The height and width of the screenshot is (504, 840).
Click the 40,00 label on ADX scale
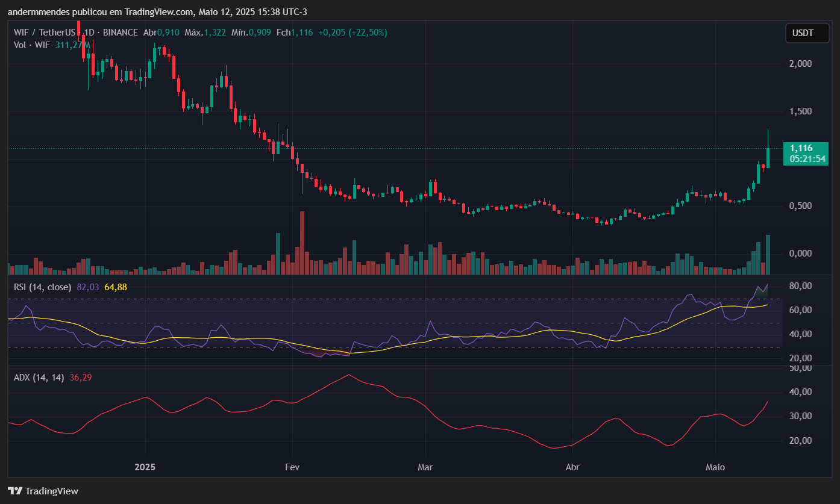point(802,392)
